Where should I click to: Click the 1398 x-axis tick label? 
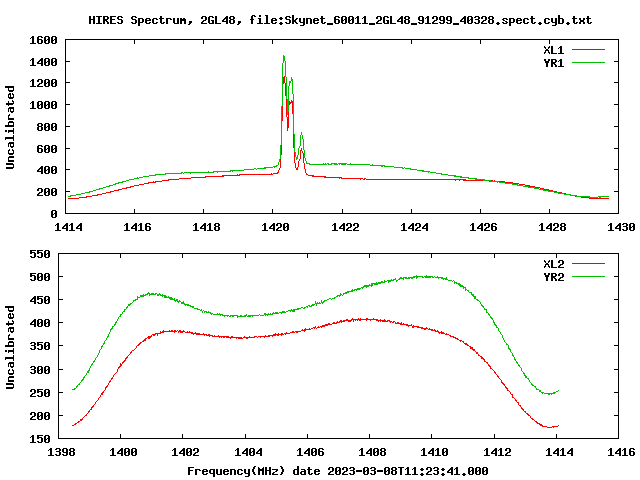[61, 452]
